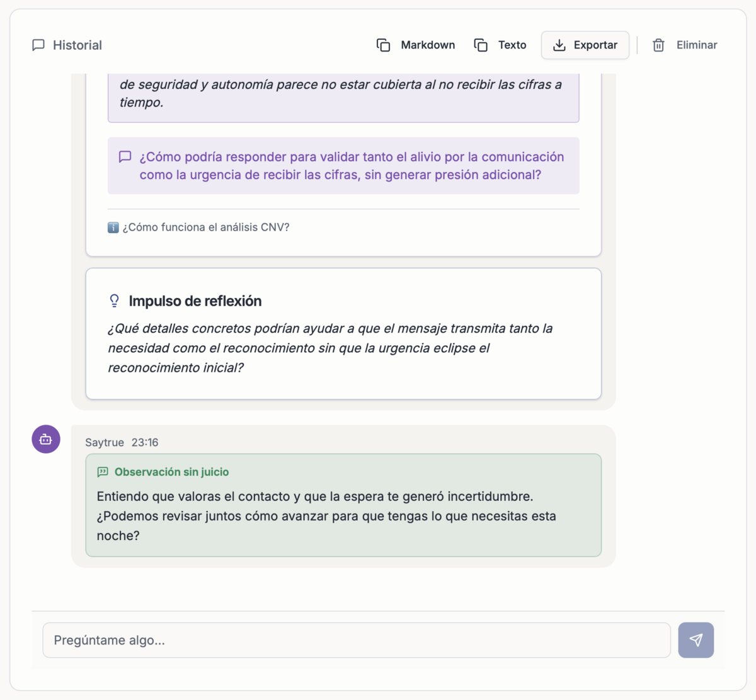756x700 pixels.
Task: Copy conversation as Texto
Action: pyautogui.click(x=500, y=45)
